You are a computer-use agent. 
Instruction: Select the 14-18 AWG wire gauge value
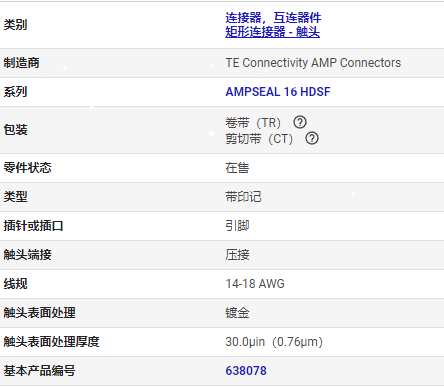255,284
